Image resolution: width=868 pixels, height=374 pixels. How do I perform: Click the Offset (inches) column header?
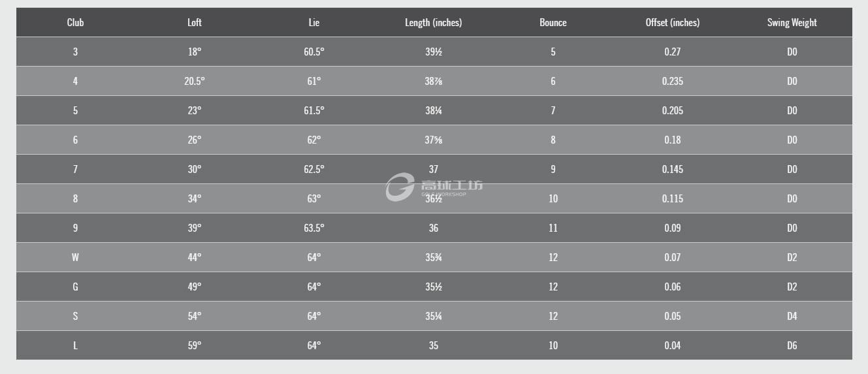click(672, 22)
